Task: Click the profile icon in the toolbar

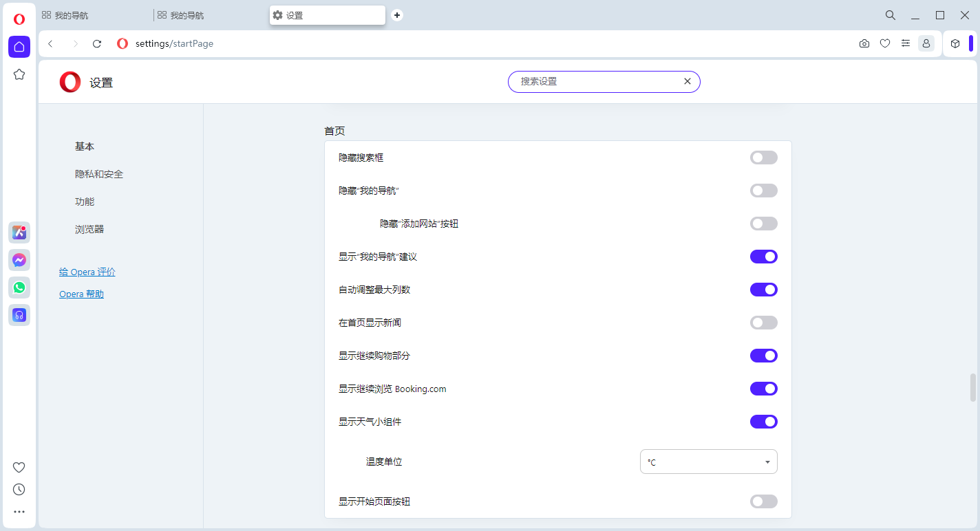Action: coord(926,43)
